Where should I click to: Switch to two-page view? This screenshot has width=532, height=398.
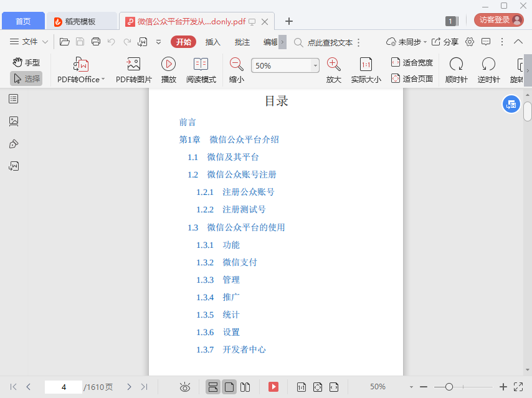[245, 387]
